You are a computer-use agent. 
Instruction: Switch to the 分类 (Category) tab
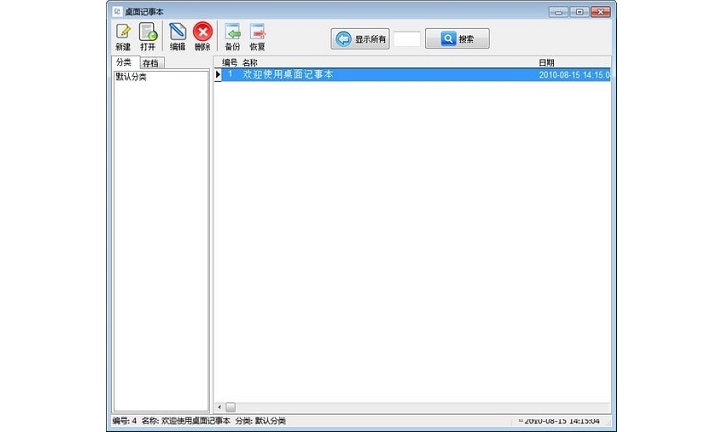point(123,63)
